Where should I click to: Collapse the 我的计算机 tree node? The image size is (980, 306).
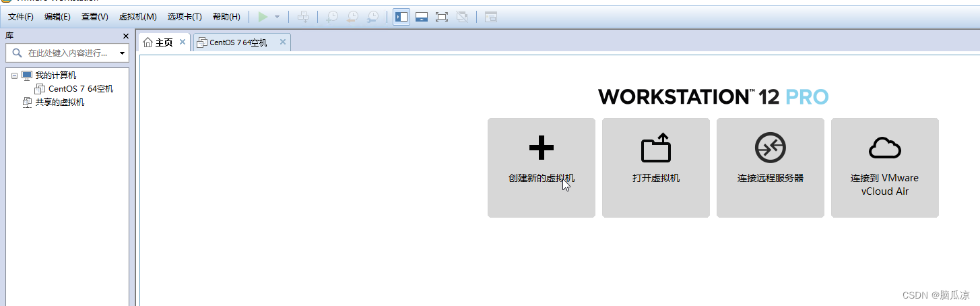tap(14, 75)
